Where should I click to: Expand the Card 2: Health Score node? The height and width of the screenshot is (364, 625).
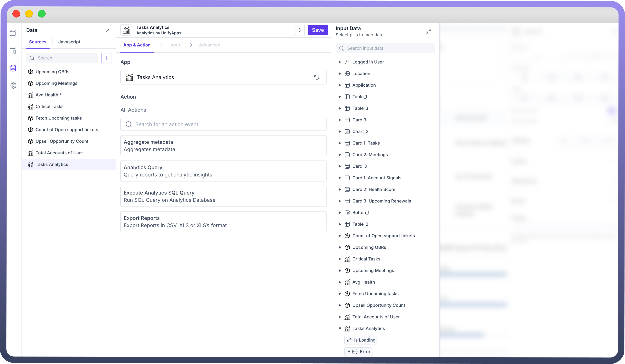[340, 190]
